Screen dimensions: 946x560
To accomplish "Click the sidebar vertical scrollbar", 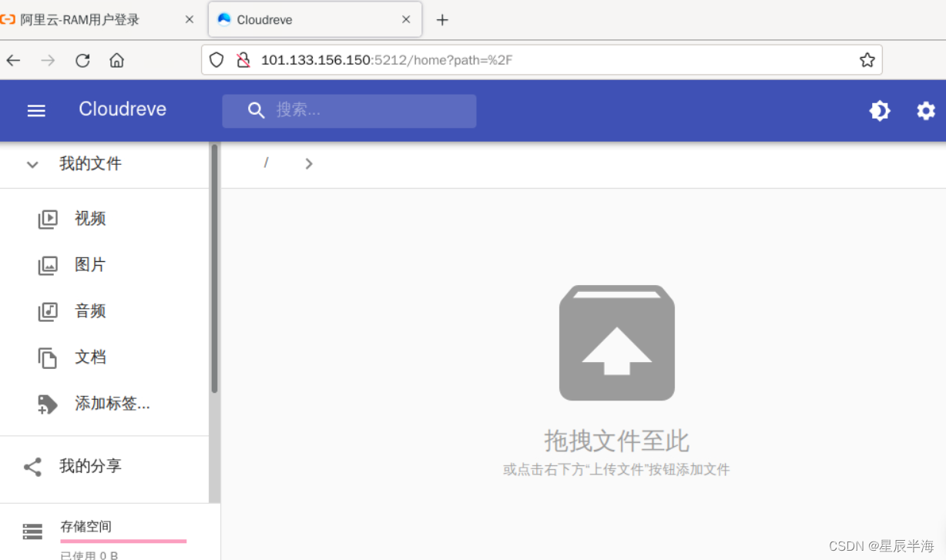I will (214, 268).
